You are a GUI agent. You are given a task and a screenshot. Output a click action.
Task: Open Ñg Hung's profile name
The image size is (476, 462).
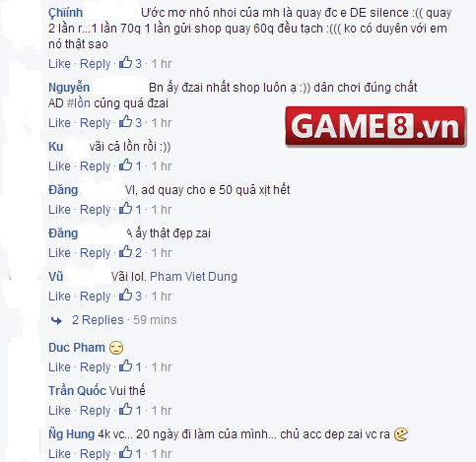click(71, 434)
